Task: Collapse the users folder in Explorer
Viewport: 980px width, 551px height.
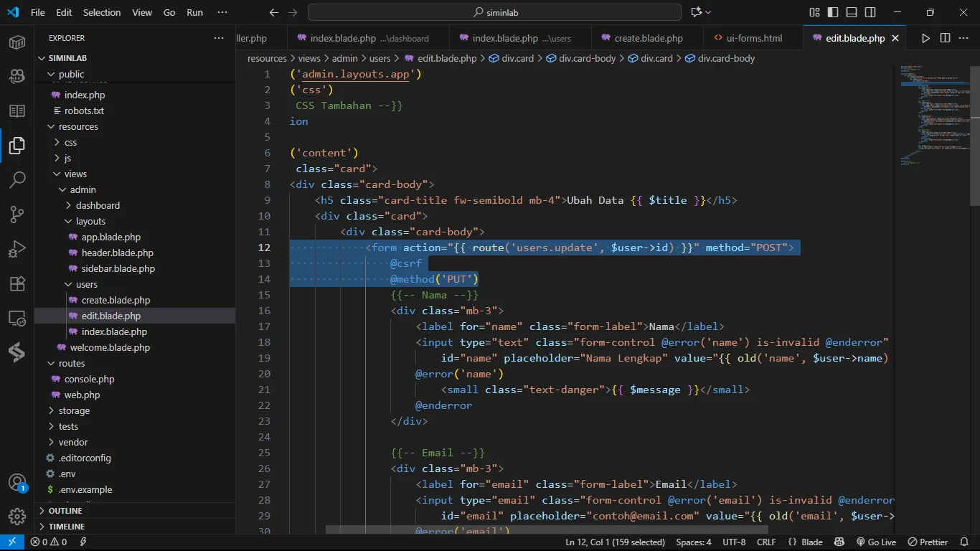Action: [x=86, y=284]
